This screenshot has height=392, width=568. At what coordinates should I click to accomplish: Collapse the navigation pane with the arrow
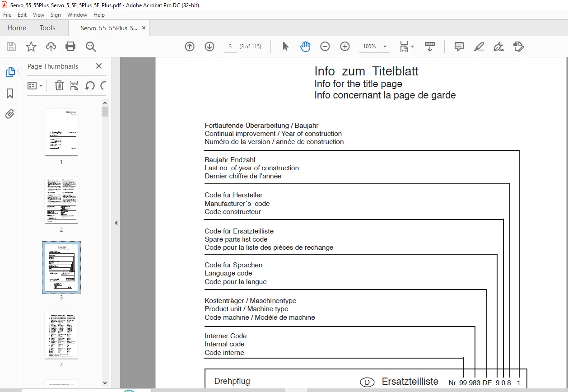116,223
